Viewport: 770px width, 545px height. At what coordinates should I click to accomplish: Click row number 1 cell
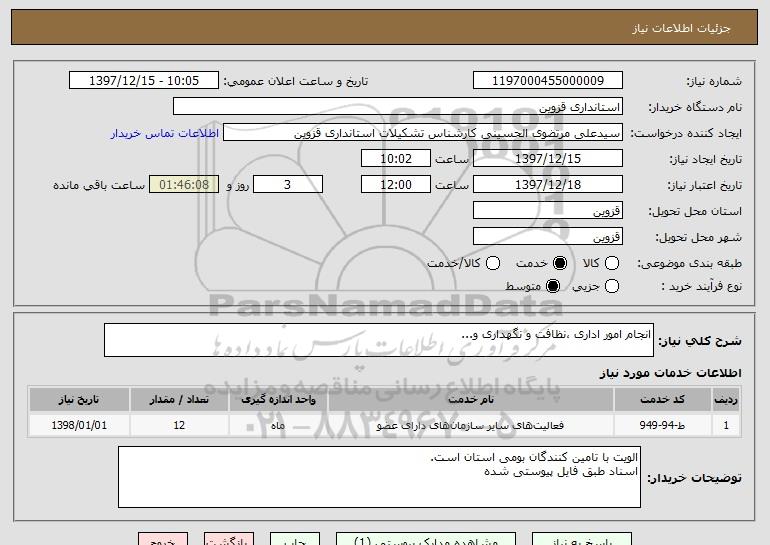click(726, 425)
